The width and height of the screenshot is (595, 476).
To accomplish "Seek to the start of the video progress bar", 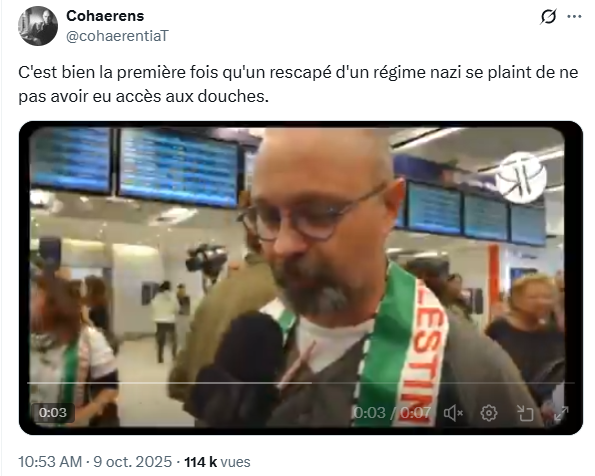I will click(29, 383).
